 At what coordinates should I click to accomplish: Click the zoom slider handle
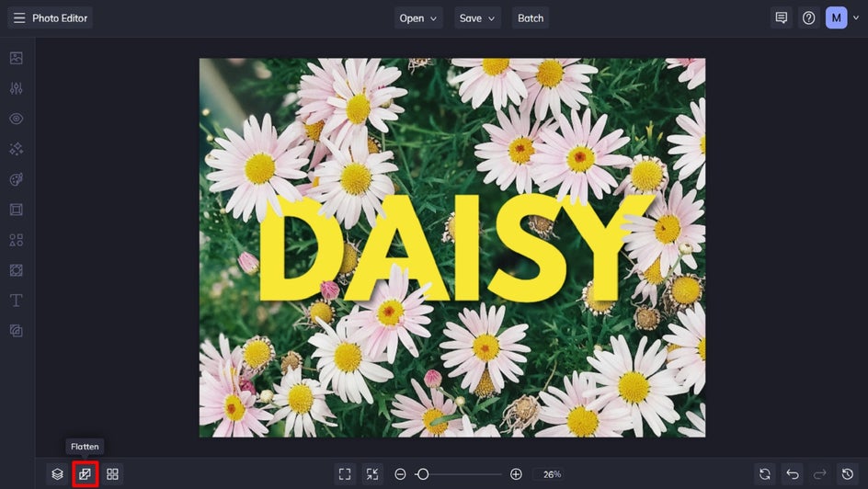point(422,474)
